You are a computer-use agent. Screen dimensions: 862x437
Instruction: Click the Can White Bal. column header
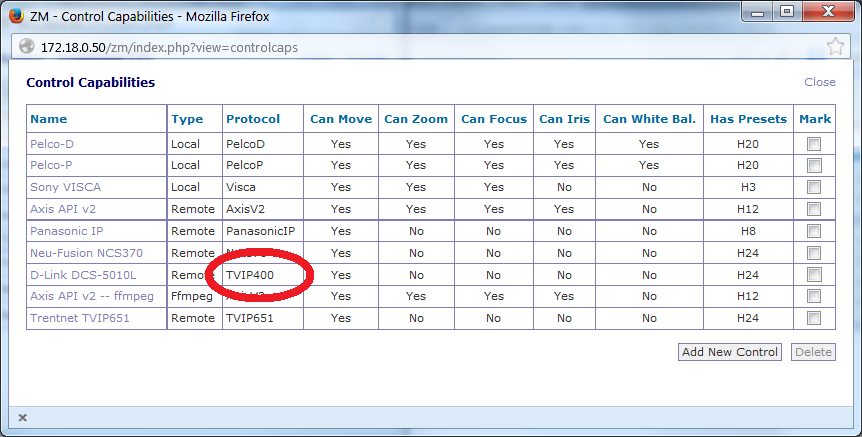tap(649, 119)
